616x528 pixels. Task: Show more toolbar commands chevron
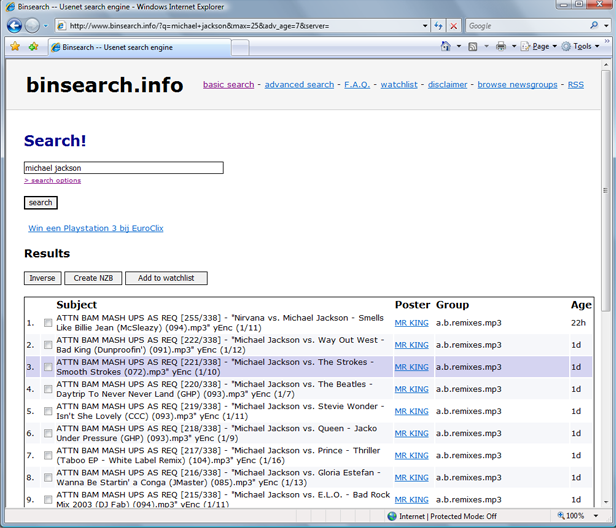click(x=607, y=41)
